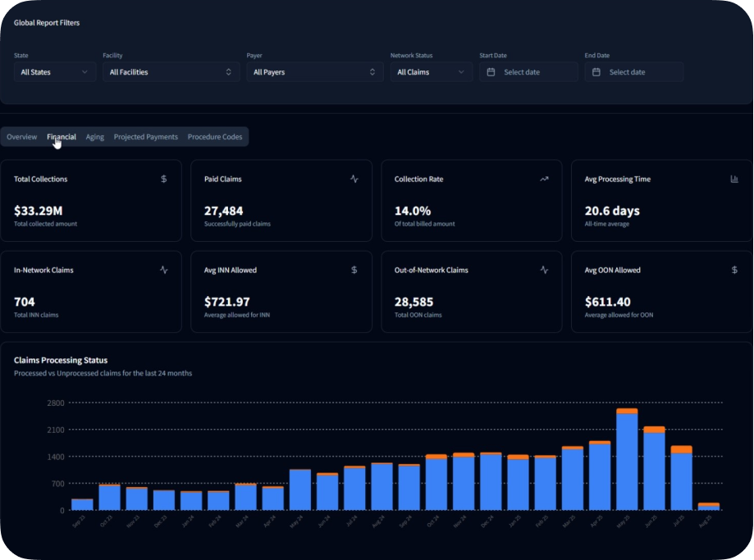Viewport: 754px width, 560px height.
Task: Click the pulse icon on Paid Claims card
Action: (x=354, y=177)
